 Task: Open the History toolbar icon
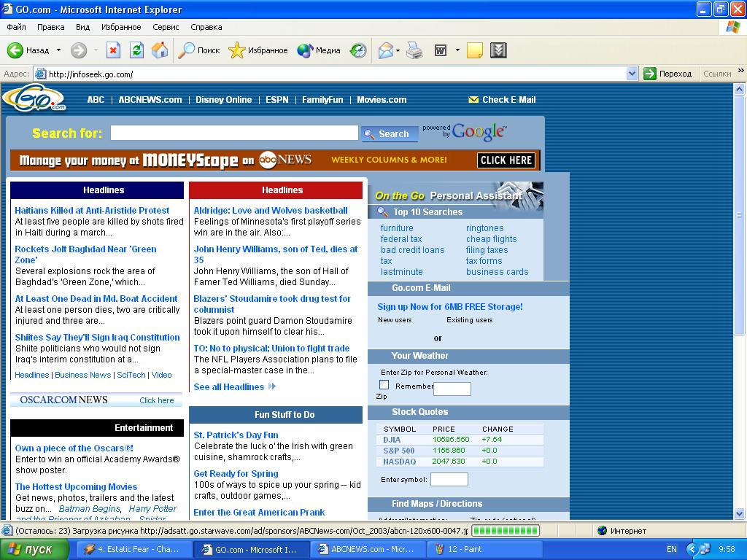pyautogui.click(x=358, y=50)
